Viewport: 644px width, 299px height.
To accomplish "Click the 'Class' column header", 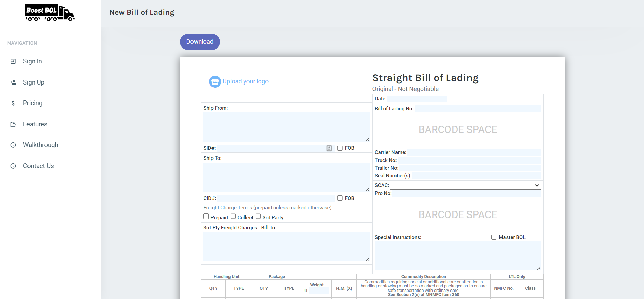I will (530, 288).
